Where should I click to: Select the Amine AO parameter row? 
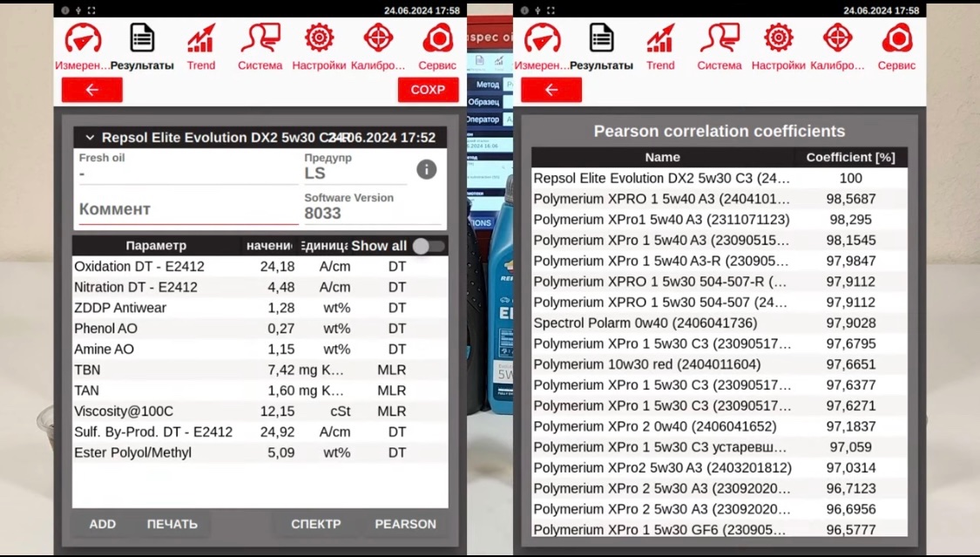point(260,349)
